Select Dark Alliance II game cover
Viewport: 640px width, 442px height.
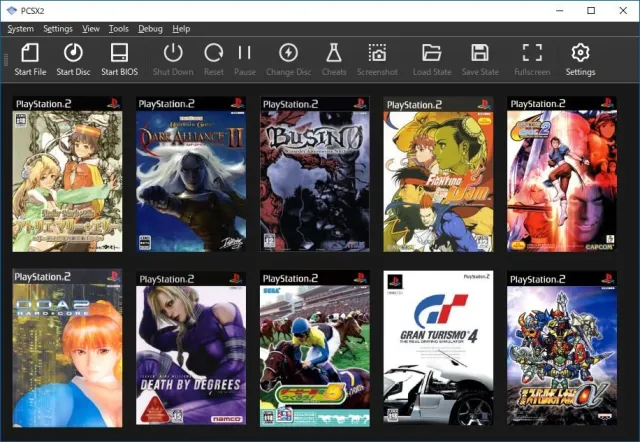(x=191, y=174)
